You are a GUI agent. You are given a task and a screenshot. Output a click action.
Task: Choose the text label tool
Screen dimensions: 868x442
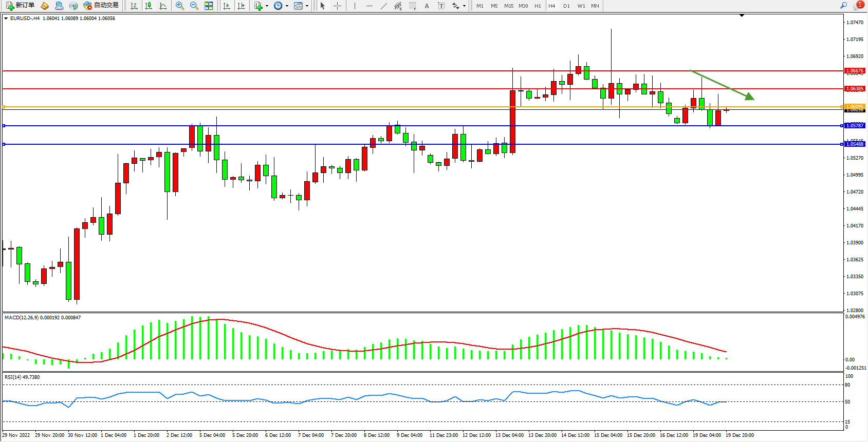click(427, 6)
